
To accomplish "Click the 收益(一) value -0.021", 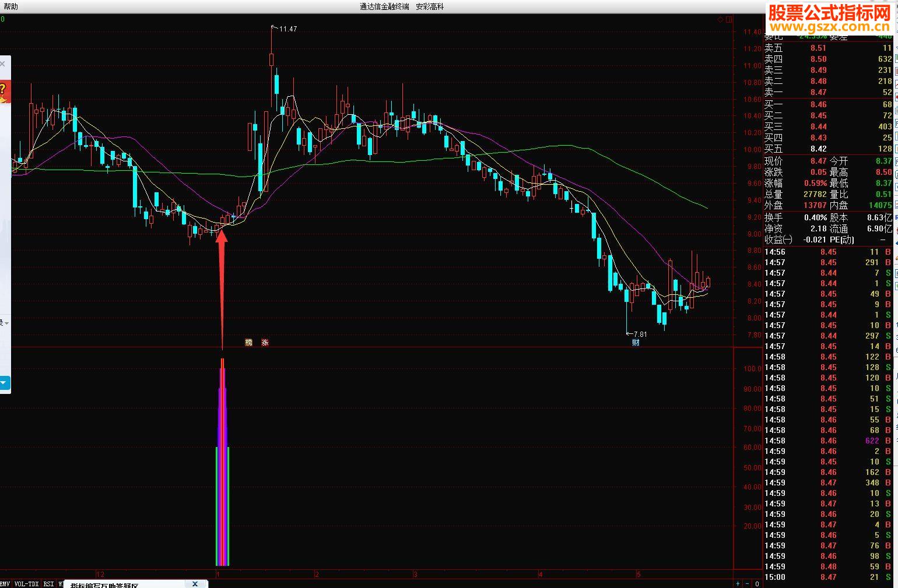I will coord(813,240).
